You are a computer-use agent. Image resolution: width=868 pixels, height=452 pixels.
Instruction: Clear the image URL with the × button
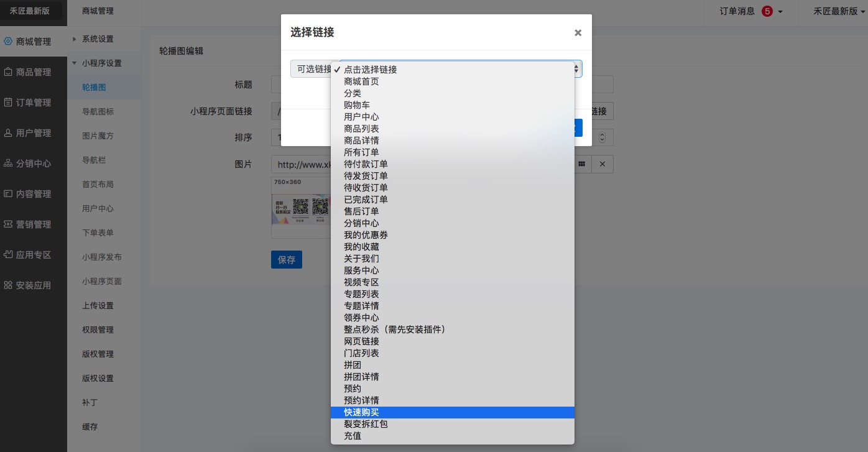tap(602, 164)
